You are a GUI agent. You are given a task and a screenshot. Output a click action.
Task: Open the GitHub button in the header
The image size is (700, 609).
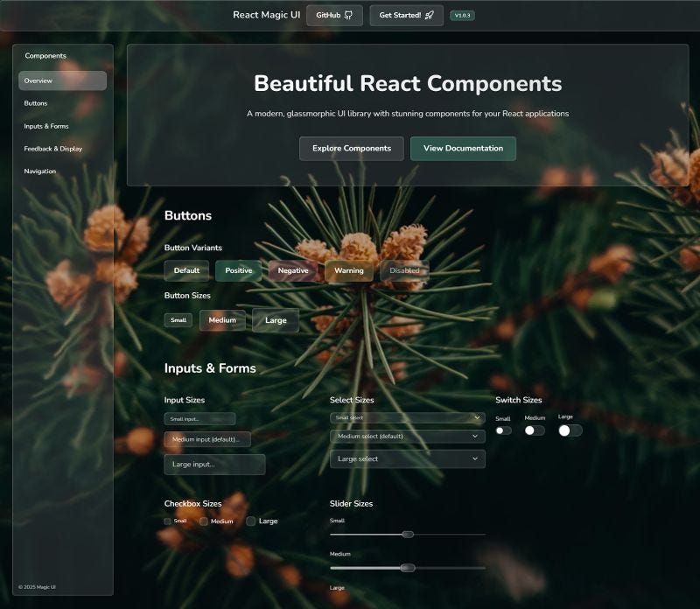(334, 15)
